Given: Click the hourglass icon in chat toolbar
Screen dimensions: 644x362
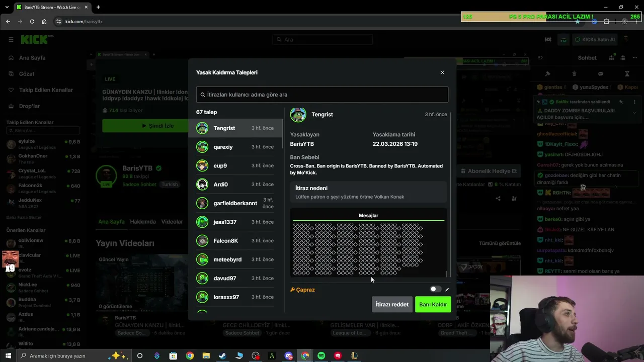Looking at the screenshot, I should pyautogui.click(x=627, y=74).
